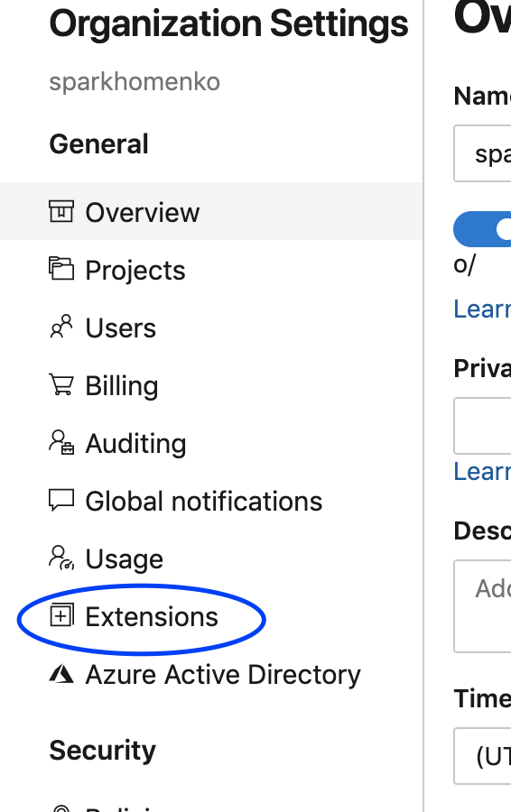
Task: Toggle the blue switch under organization name
Action: 482,229
